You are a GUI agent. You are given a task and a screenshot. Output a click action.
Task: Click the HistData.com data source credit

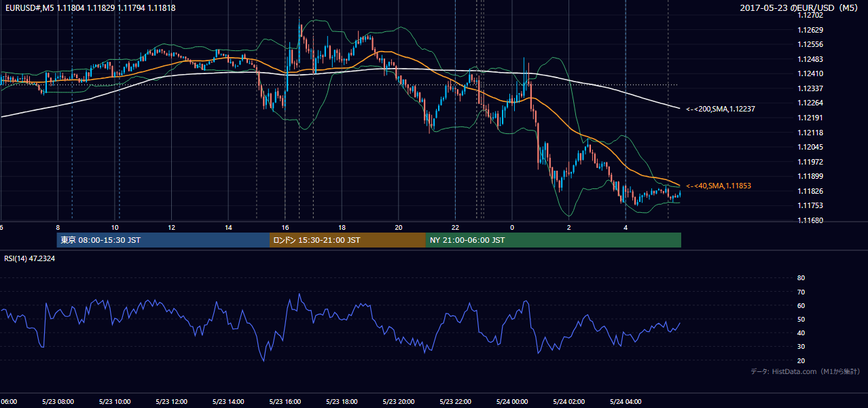point(806,371)
